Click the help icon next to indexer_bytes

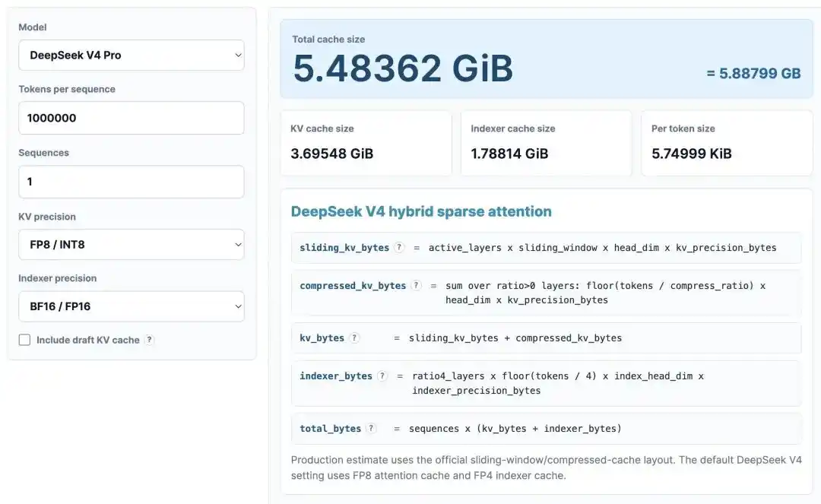[382, 376]
